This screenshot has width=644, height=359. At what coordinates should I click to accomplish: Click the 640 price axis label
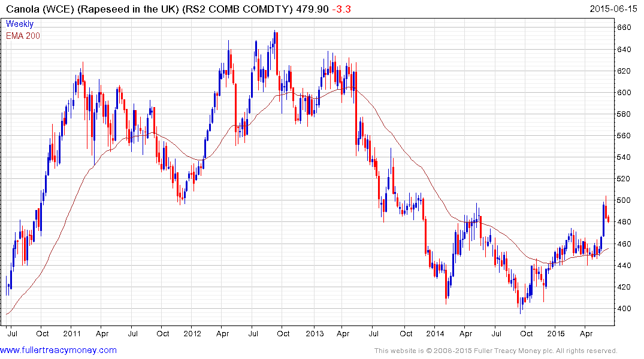click(624, 50)
